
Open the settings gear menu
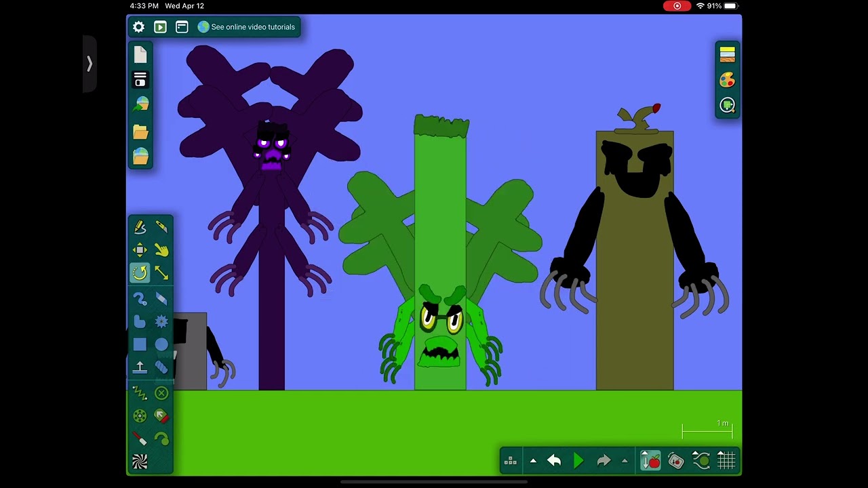(x=139, y=27)
